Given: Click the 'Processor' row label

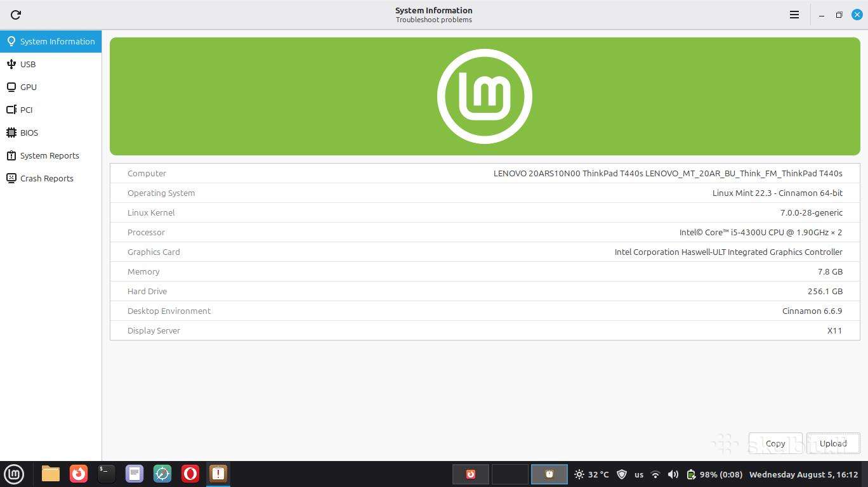Looking at the screenshot, I should tap(146, 232).
